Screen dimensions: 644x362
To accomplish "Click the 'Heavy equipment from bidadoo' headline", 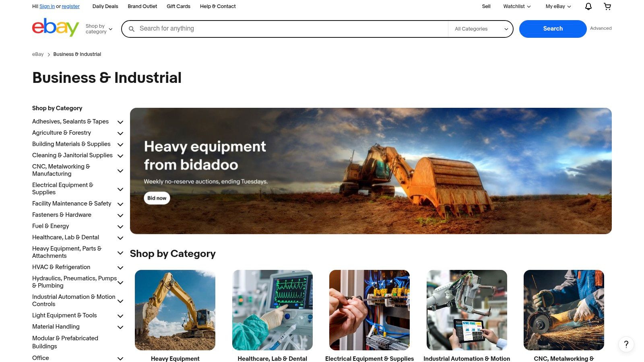I will click(x=205, y=156).
